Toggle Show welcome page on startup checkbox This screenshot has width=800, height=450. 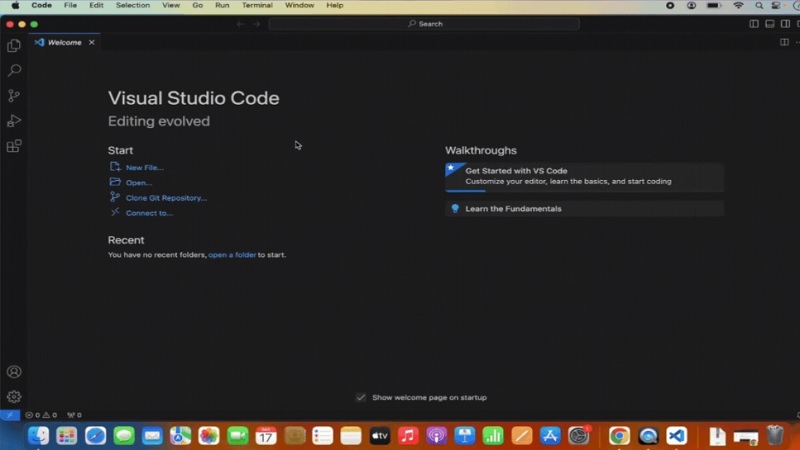coord(361,397)
